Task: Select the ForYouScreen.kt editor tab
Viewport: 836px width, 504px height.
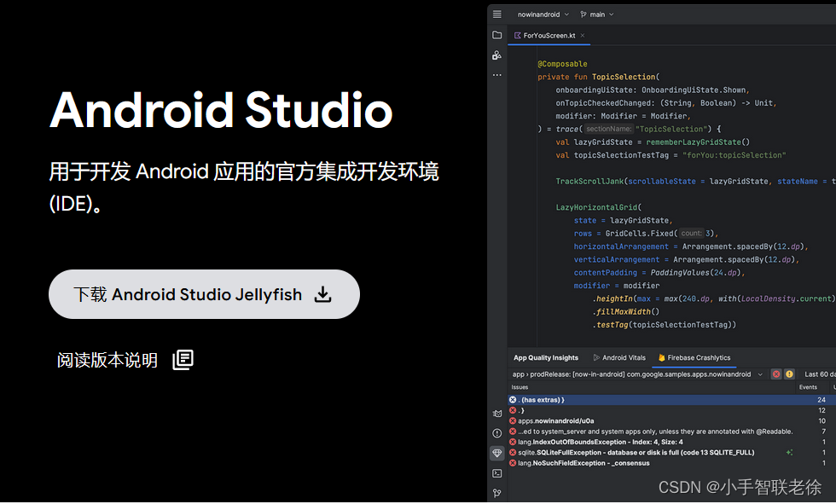Action: pos(549,36)
